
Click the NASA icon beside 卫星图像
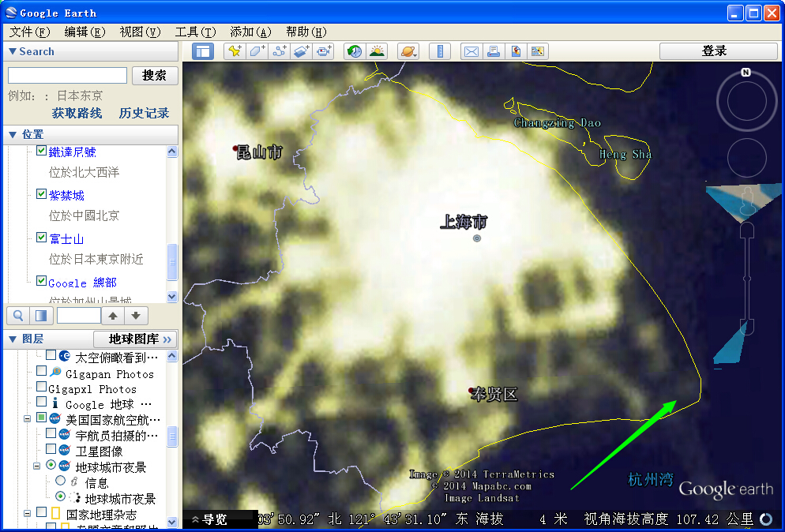65,451
